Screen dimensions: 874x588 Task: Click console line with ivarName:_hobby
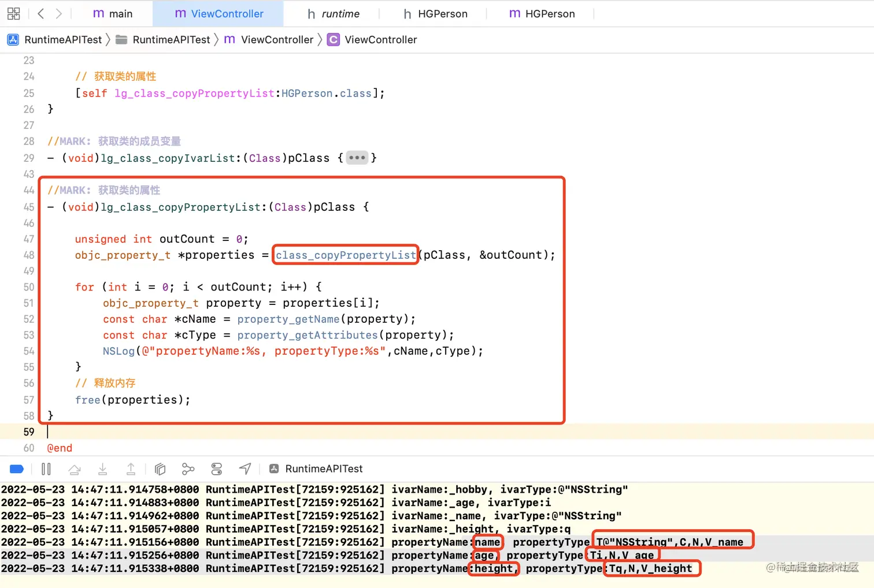[x=314, y=489]
